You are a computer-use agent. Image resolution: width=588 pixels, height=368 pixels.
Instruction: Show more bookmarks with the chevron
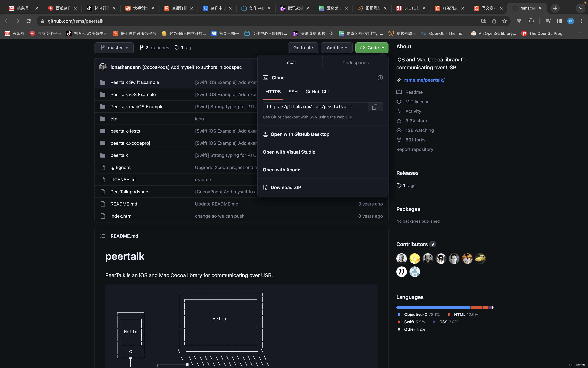point(580,34)
